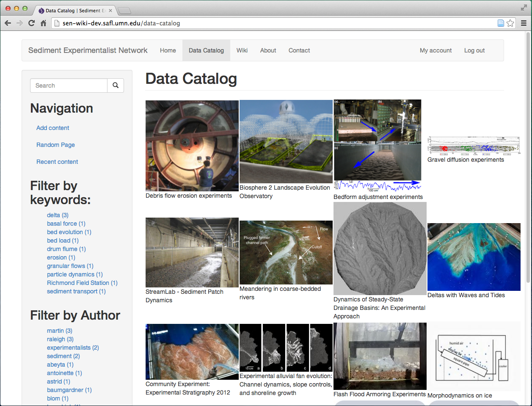The width and height of the screenshot is (532, 406).
Task: Click the Deltas with Waves and Tides caption
Action: [466, 295]
